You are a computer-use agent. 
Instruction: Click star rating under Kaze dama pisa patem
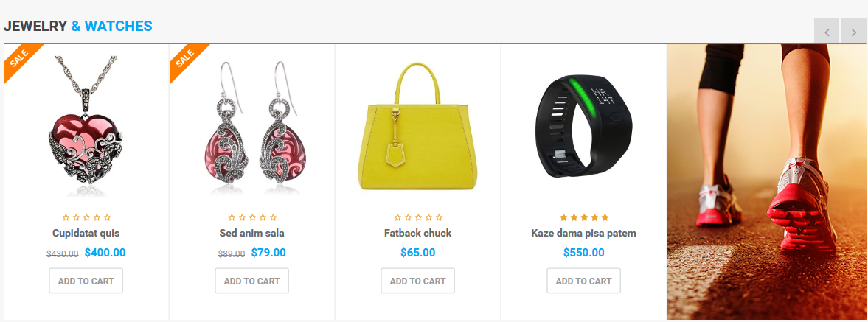(x=584, y=217)
